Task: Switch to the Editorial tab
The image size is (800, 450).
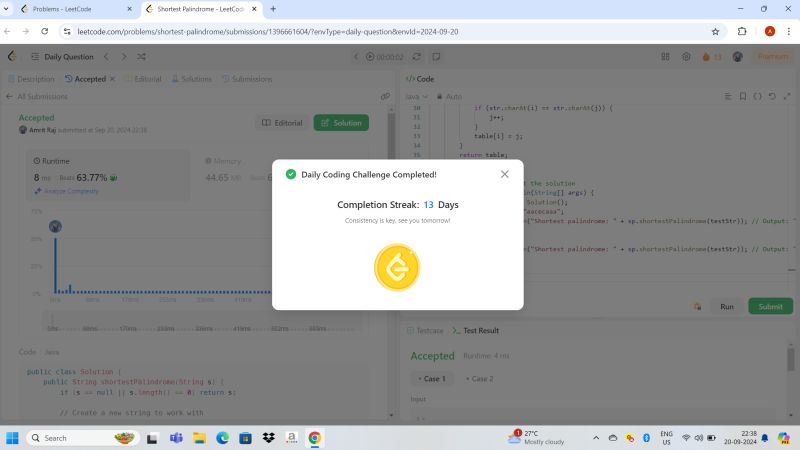Action: [143, 79]
